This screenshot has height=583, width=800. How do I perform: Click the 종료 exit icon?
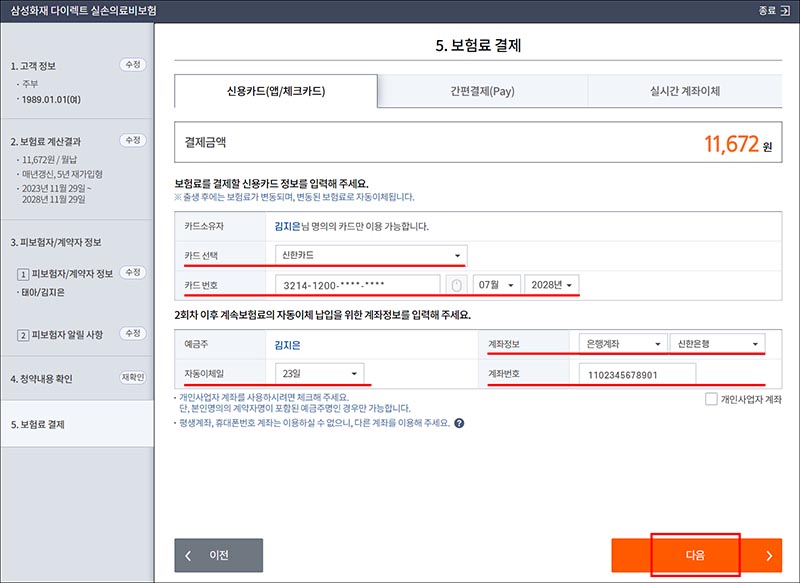(x=785, y=11)
